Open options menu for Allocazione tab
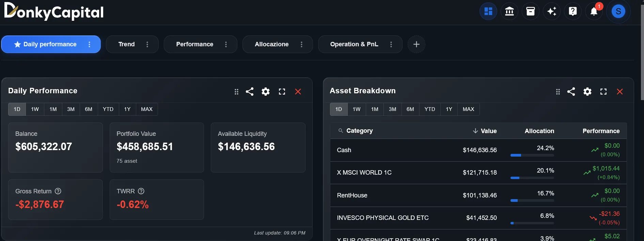Image resolution: width=644 pixels, height=241 pixels. tap(301, 45)
